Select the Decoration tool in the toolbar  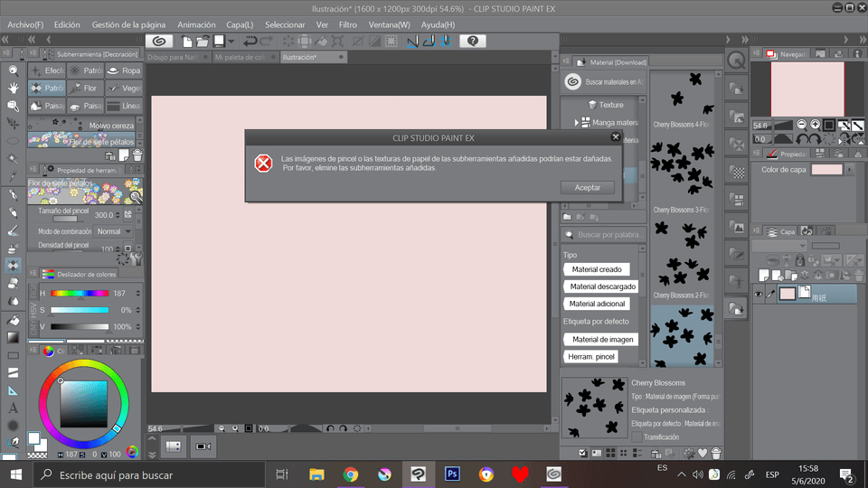point(14,266)
